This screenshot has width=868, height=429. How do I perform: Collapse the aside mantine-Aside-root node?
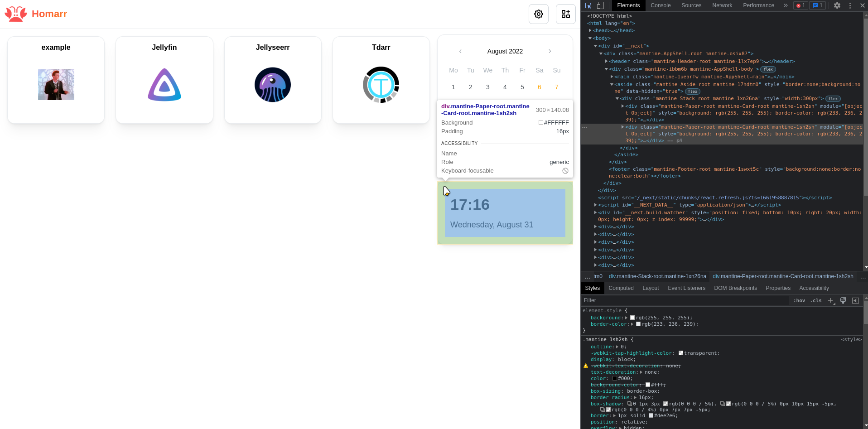[612, 84]
